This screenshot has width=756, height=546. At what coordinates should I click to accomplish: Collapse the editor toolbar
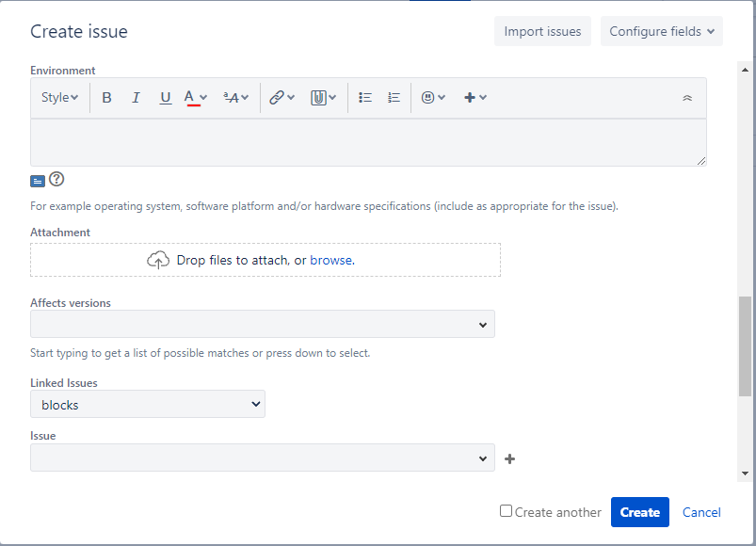pos(686,97)
